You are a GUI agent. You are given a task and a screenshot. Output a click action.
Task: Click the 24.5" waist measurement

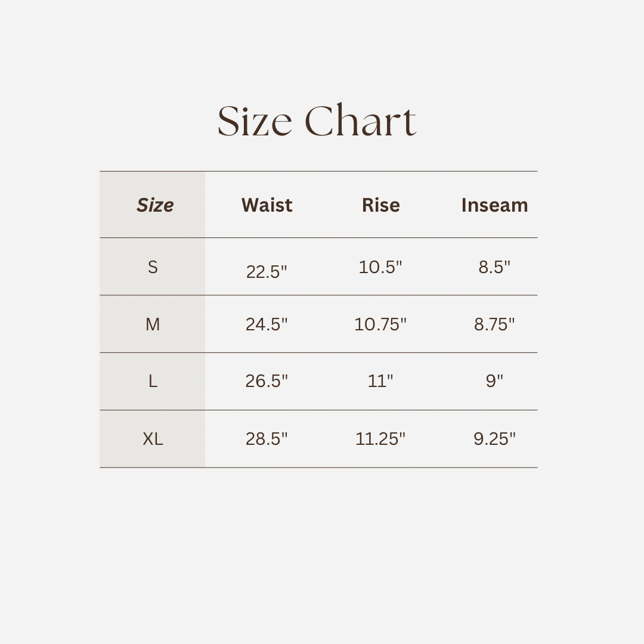coord(267,324)
